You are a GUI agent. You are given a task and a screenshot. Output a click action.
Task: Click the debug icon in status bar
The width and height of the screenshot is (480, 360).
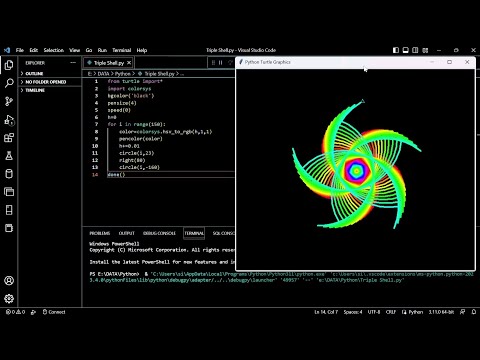[33, 312]
